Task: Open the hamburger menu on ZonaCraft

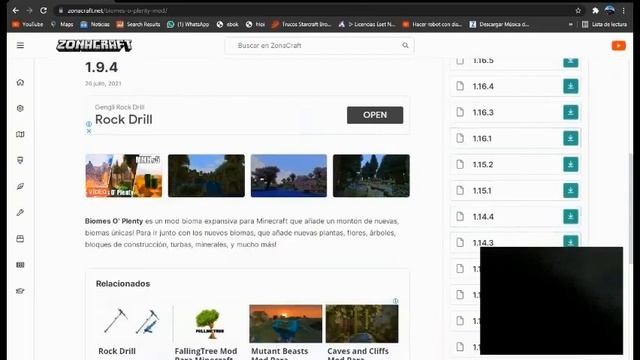Action: point(20,45)
